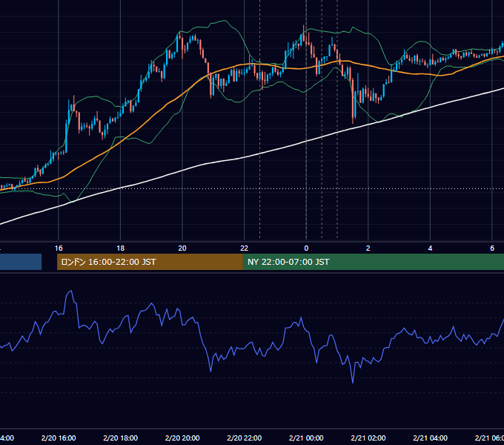Click the 0 hour label on upper axis
The height and width of the screenshot is (445, 504).
click(306, 248)
